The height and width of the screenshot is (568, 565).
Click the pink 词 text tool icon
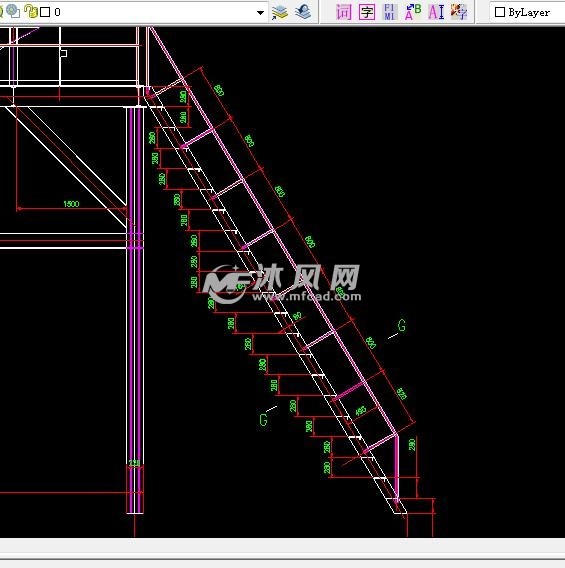click(x=343, y=12)
